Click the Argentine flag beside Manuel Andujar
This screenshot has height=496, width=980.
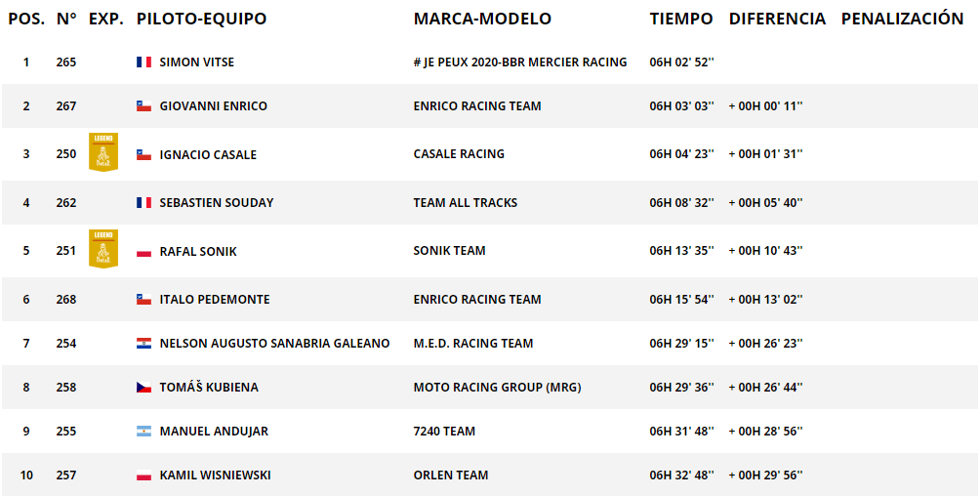pyautogui.click(x=143, y=431)
